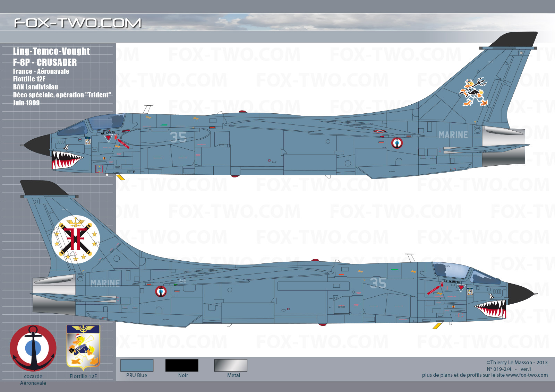Click the France - Aéronavale line
The height and width of the screenshot is (392, 555).
pyautogui.click(x=41, y=71)
